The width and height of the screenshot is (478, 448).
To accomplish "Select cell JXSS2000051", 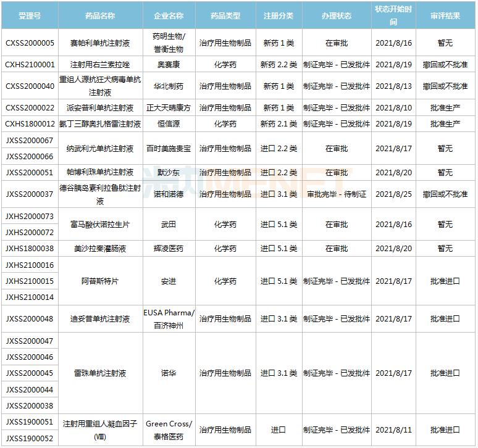I will click(30, 172).
